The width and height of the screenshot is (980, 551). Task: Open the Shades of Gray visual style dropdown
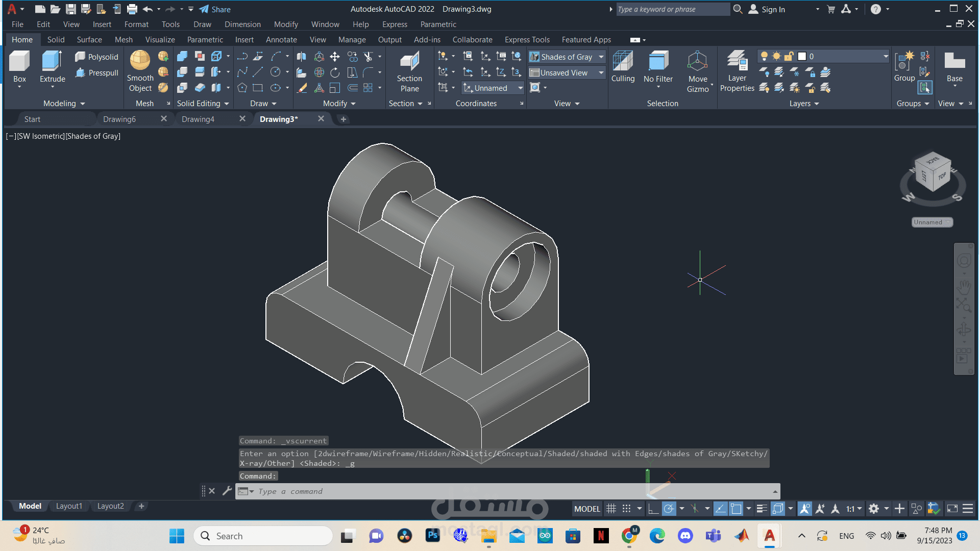[x=601, y=57]
